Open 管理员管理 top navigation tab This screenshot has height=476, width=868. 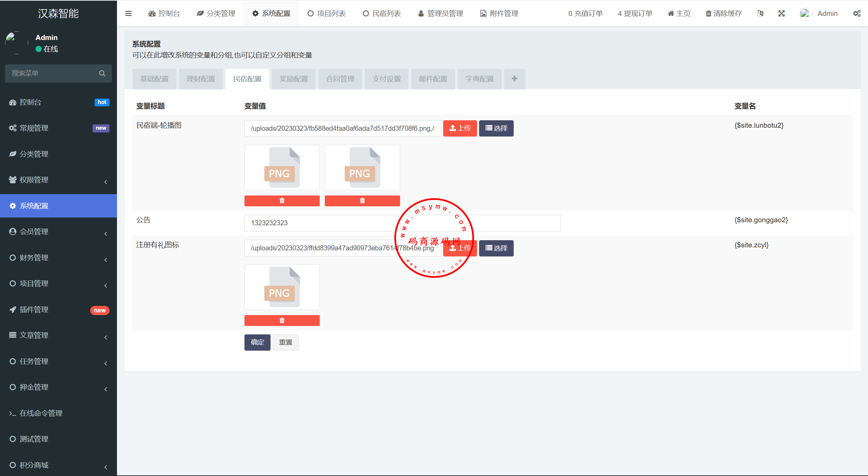[440, 14]
